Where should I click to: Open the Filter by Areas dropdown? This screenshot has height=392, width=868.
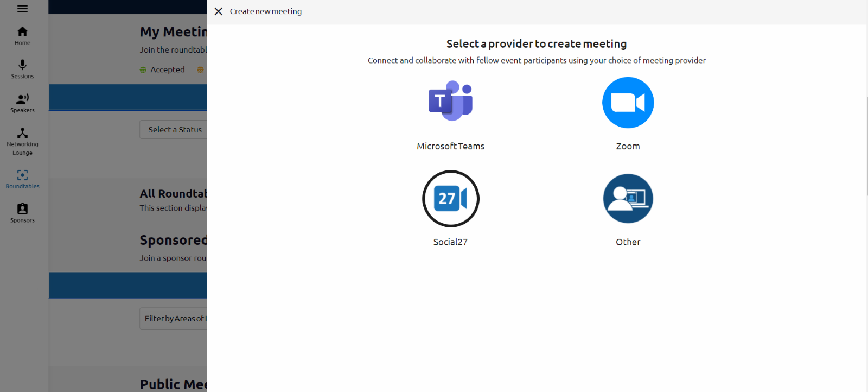coord(174,319)
